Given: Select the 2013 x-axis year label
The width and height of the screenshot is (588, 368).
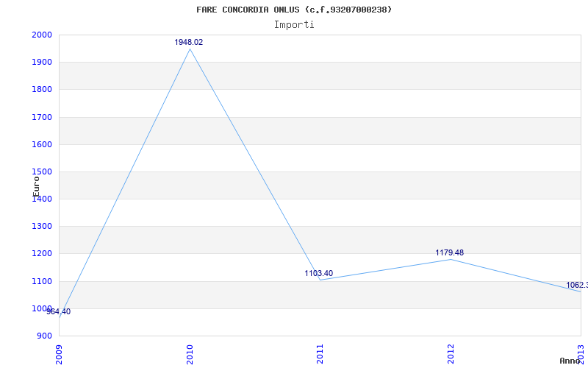Looking at the screenshot, I should [581, 355].
